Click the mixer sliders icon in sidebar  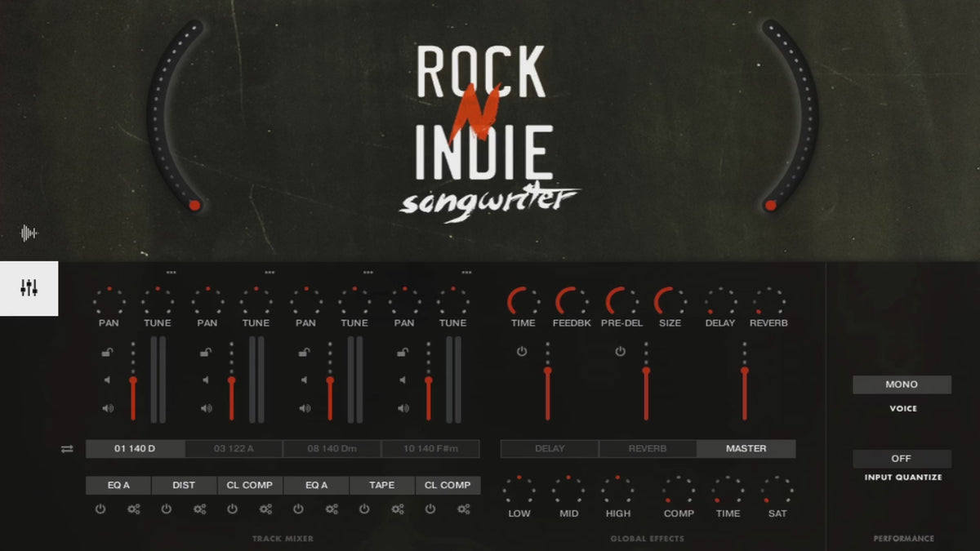coord(29,288)
